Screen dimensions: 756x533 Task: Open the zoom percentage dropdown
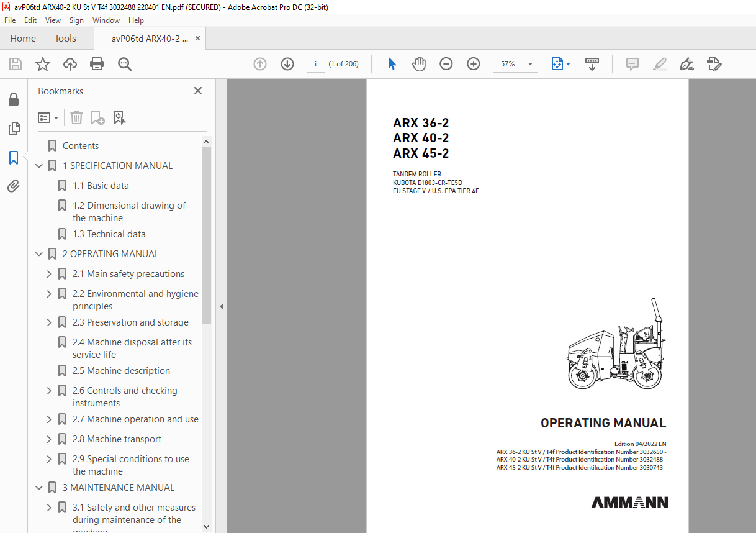pyautogui.click(x=530, y=64)
